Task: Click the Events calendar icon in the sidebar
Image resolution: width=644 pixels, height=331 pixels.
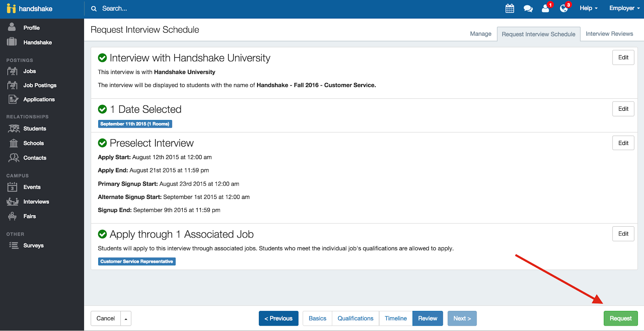Action: pyautogui.click(x=12, y=187)
